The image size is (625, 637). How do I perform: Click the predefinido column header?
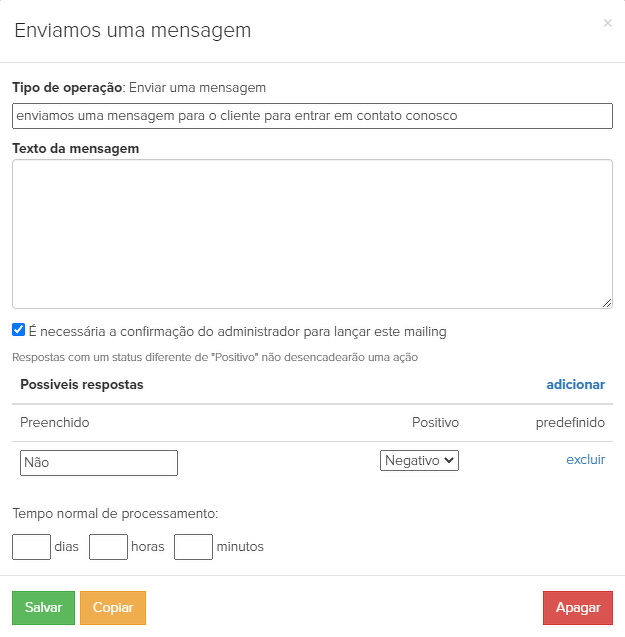coord(570,423)
